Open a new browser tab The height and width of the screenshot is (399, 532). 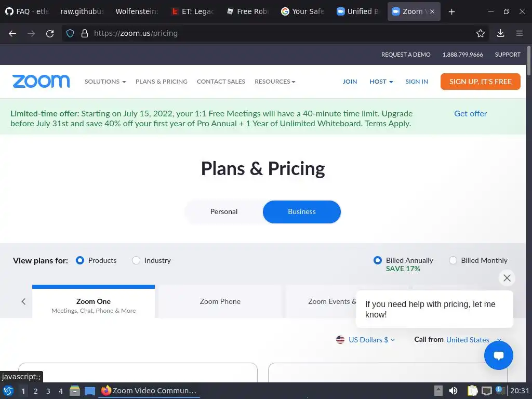451,11
